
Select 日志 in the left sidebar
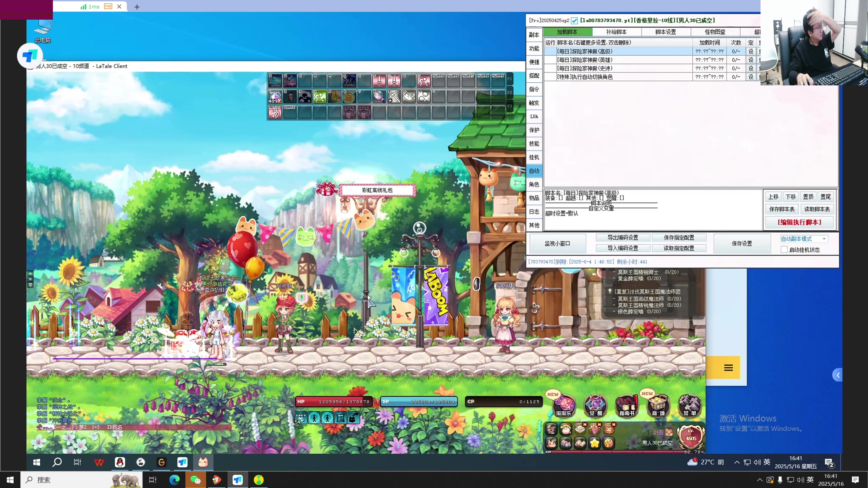534,211
